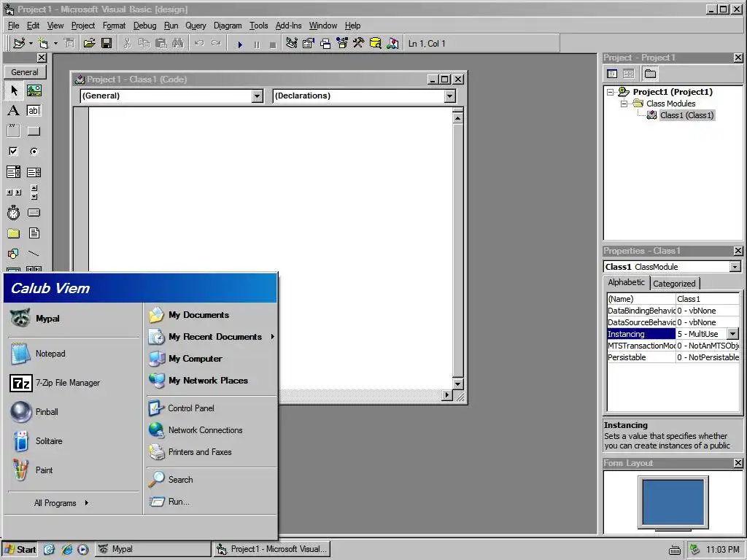Select the DriveListBox control tool
Image resolution: width=747 pixels, height=560 pixels.
click(x=34, y=213)
